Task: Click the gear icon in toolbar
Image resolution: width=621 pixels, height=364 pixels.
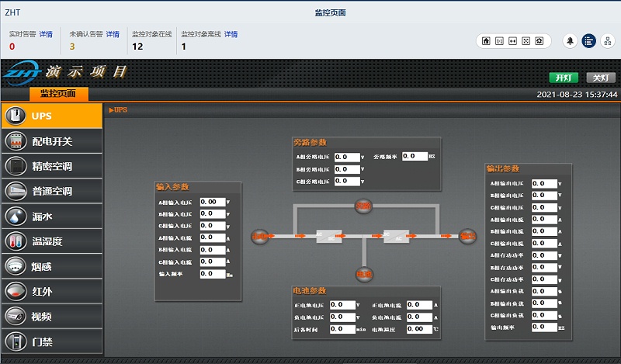Action: coord(539,41)
